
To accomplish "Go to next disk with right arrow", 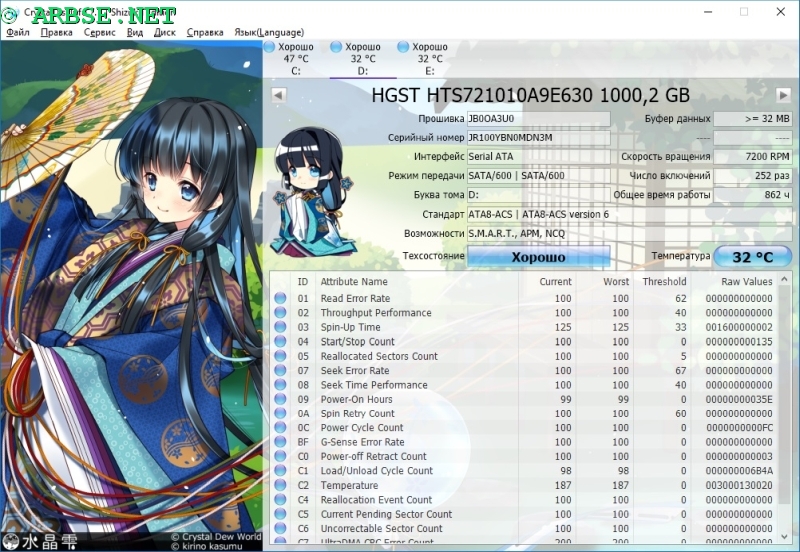I will tap(784, 95).
